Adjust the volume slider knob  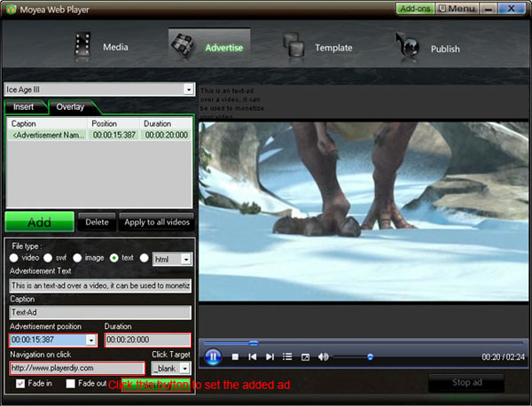click(x=370, y=357)
